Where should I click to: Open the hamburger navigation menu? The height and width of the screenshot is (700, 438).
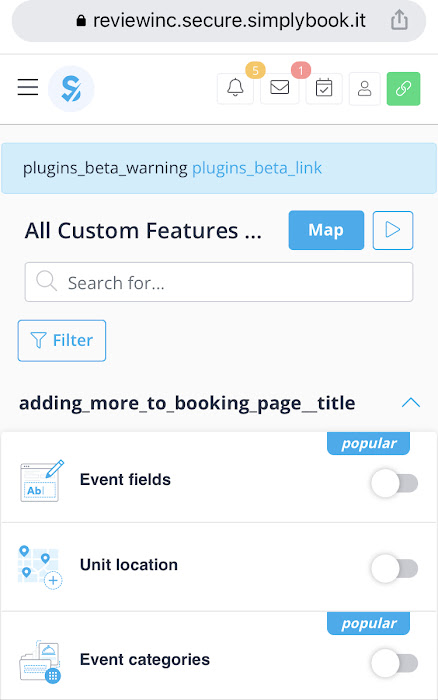point(28,87)
